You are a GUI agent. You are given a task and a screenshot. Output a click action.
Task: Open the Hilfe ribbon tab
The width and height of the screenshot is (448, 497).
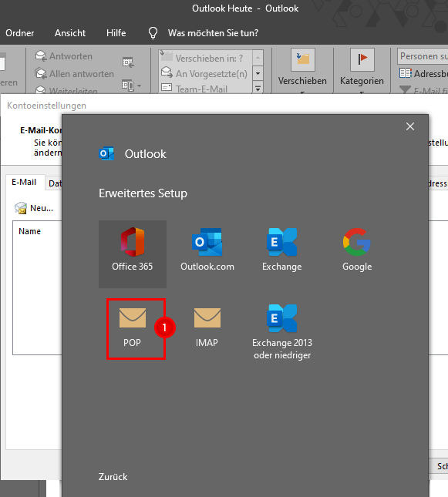click(116, 33)
